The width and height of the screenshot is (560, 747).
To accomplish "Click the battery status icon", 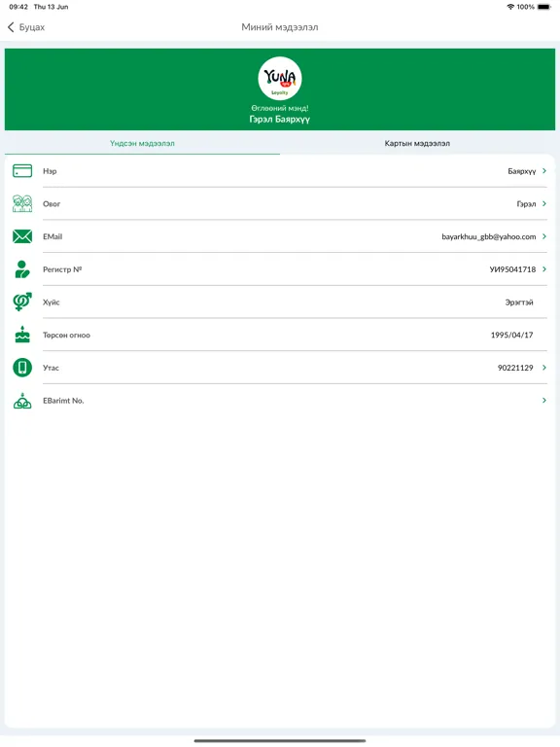I will [544, 7].
